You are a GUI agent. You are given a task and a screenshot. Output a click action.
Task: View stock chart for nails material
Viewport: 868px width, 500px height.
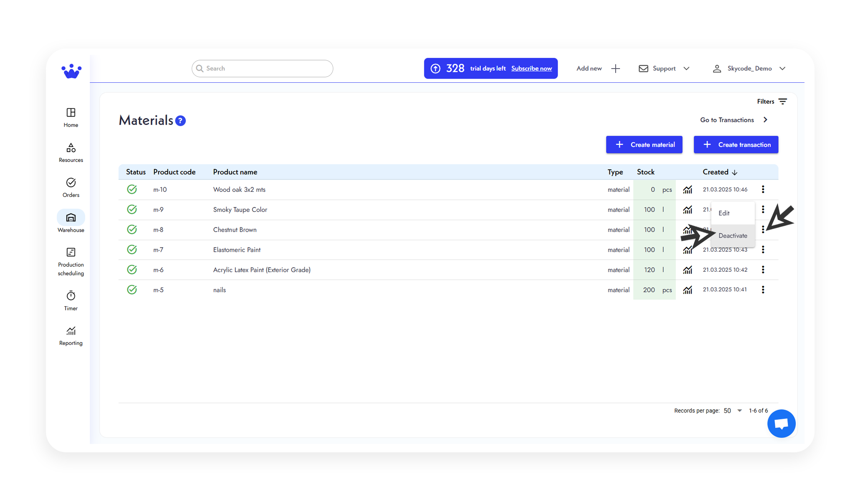click(688, 289)
